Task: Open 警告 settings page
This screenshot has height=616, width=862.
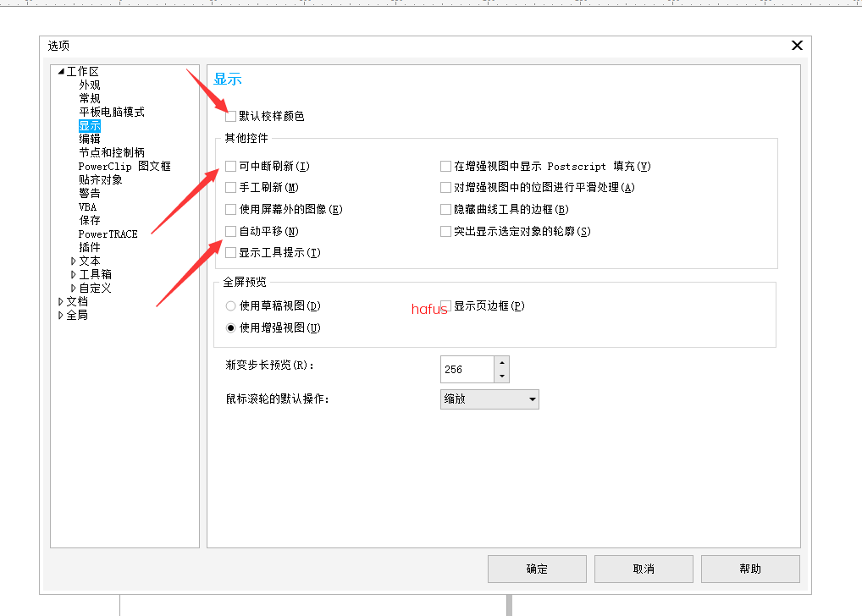Action: click(x=90, y=193)
